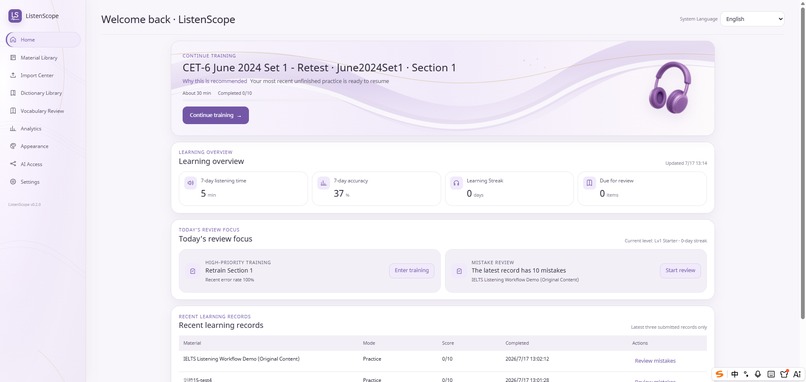Click 'Retrain Section 1' text
The image size is (806, 382).
[x=229, y=270]
